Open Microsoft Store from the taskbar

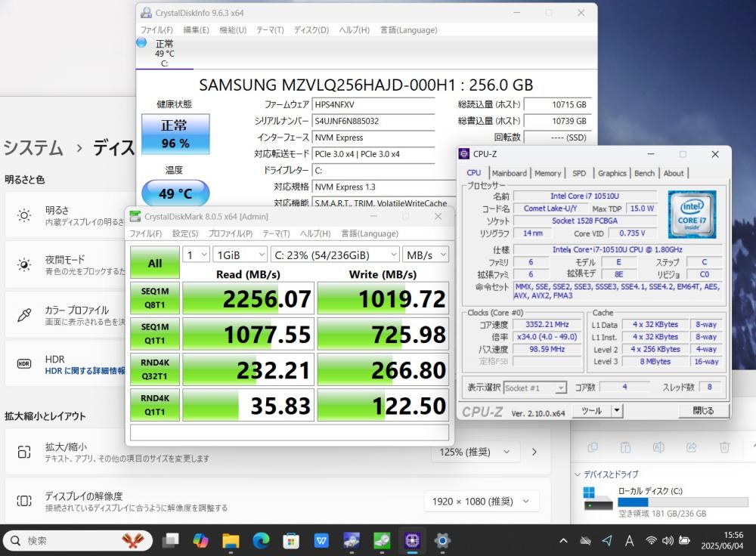point(291,541)
